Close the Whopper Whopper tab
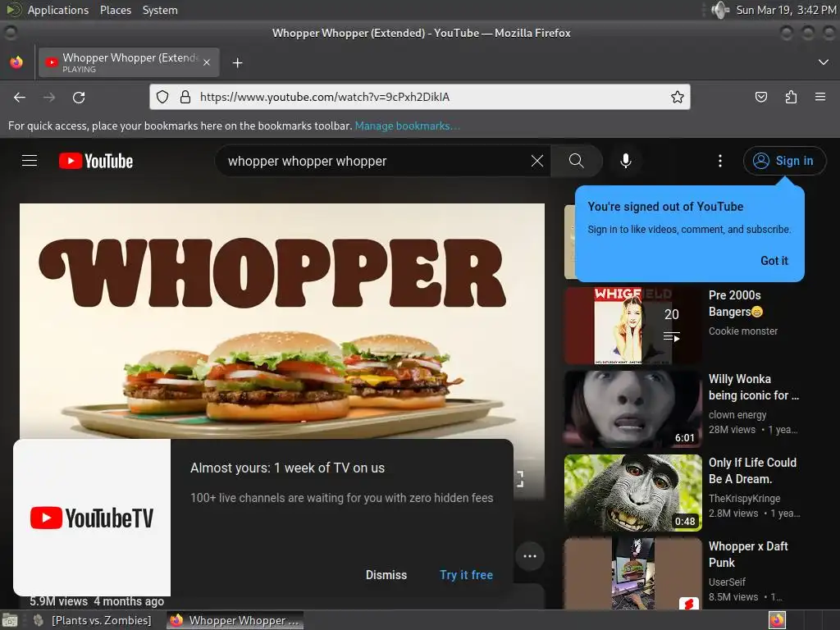This screenshot has height=630, width=840. pos(207,62)
